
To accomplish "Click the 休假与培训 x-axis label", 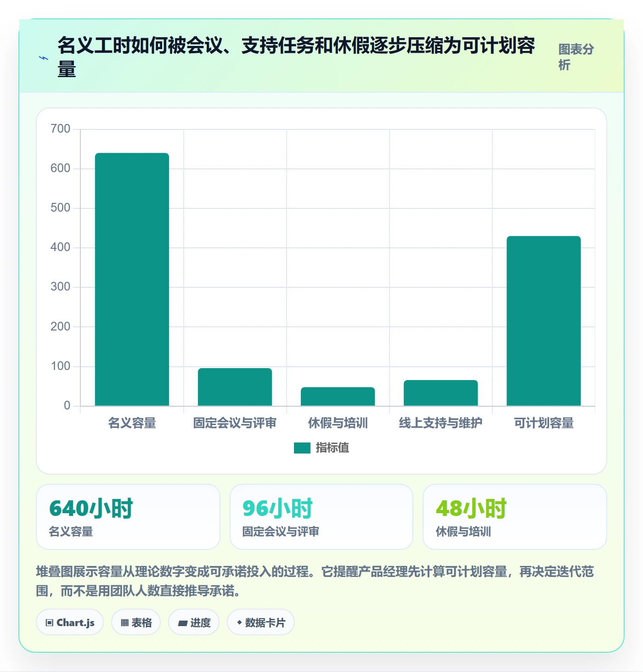I will tap(338, 423).
